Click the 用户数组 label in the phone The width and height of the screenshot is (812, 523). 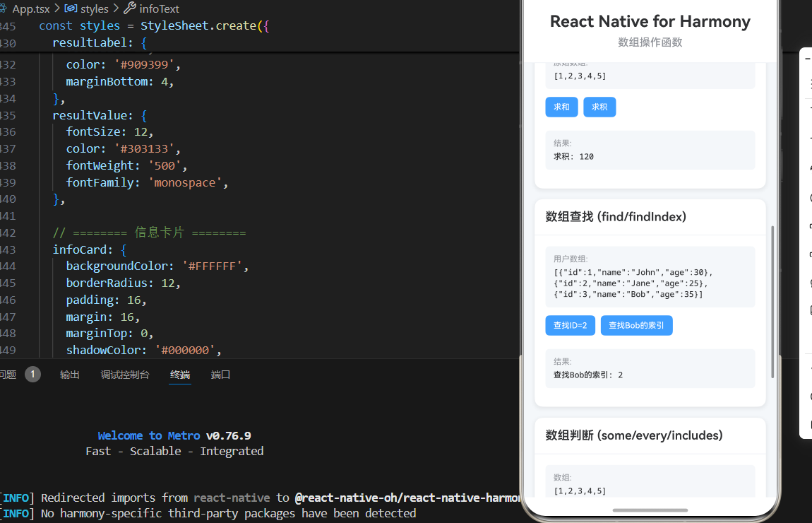pos(571,259)
